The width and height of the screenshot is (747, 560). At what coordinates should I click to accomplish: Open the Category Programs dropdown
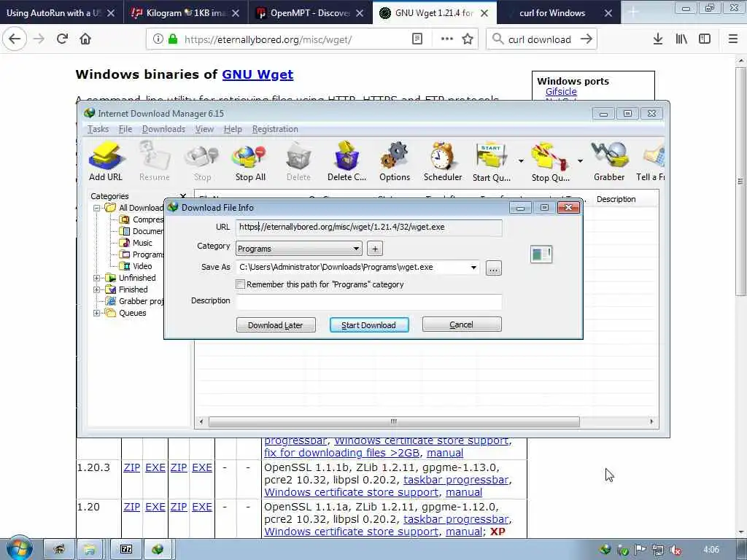click(x=298, y=249)
